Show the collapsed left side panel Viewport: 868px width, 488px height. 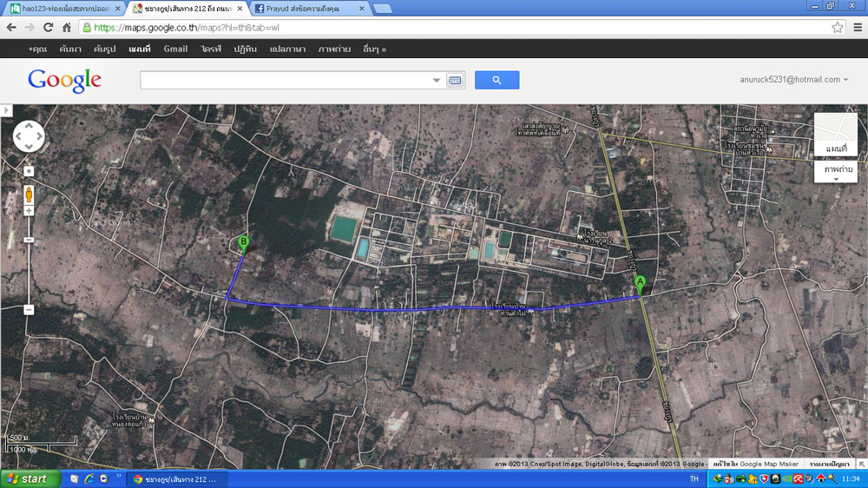pyautogui.click(x=4, y=110)
